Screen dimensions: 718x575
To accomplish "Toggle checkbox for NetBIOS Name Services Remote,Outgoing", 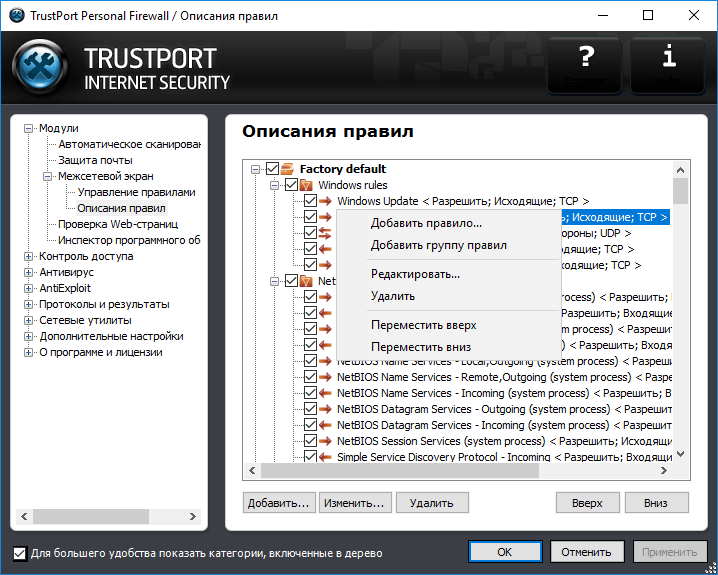I will [310, 377].
